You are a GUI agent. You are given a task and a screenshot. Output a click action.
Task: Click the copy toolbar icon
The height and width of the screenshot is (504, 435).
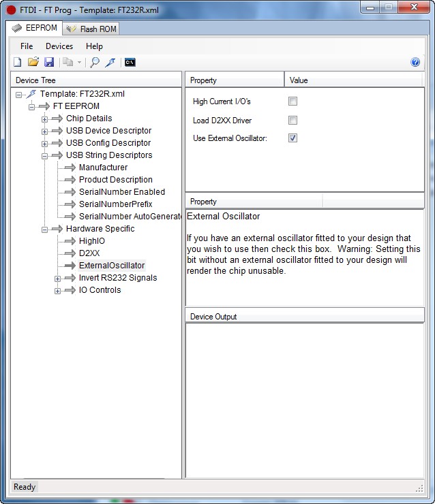click(x=68, y=62)
